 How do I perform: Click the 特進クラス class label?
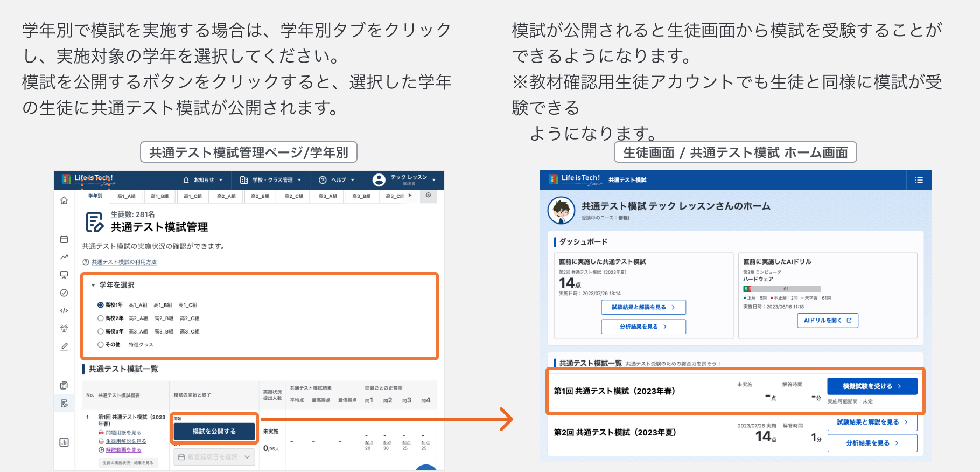tap(141, 344)
